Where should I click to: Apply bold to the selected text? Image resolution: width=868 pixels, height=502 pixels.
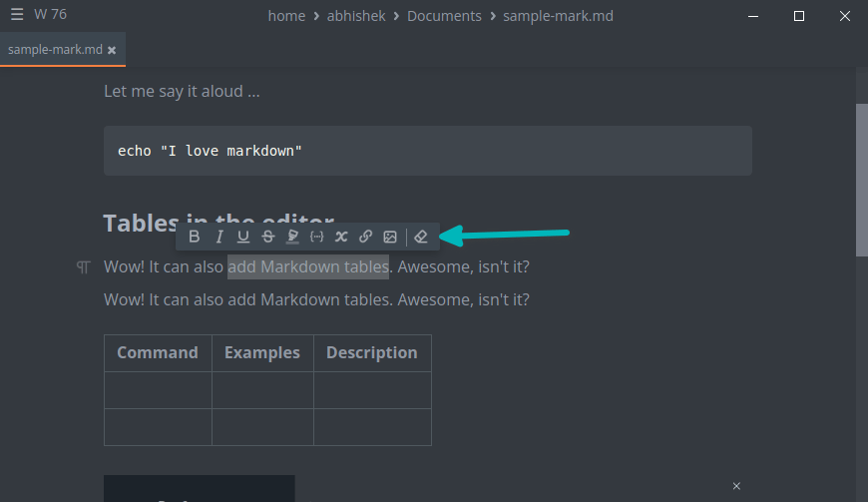pyautogui.click(x=195, y=237)
